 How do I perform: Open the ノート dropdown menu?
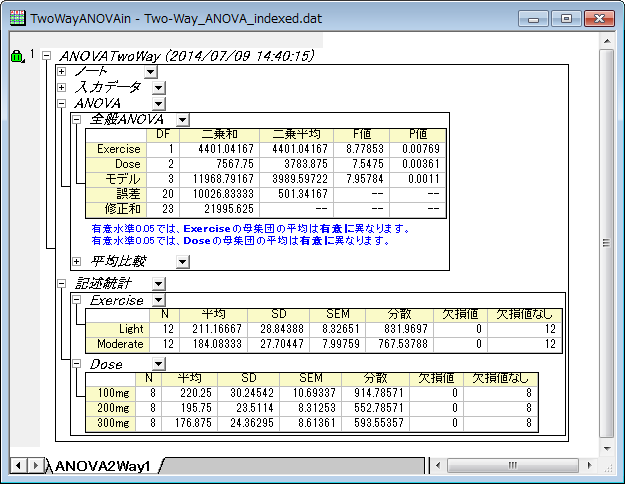tap(151, 72)
